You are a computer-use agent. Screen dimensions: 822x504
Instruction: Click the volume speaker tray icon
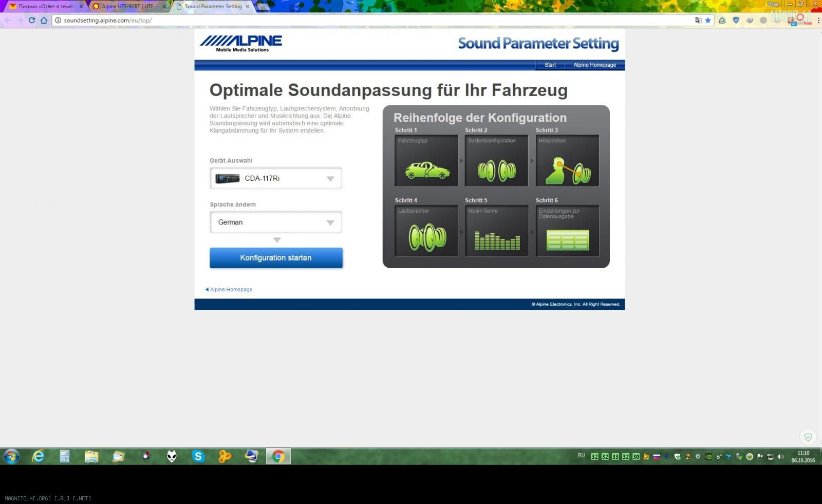[780, 456]
